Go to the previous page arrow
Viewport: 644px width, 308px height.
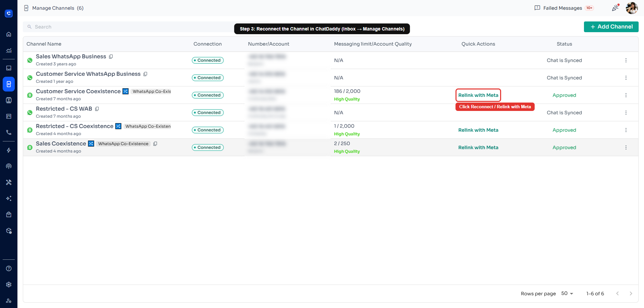point(618,294)
